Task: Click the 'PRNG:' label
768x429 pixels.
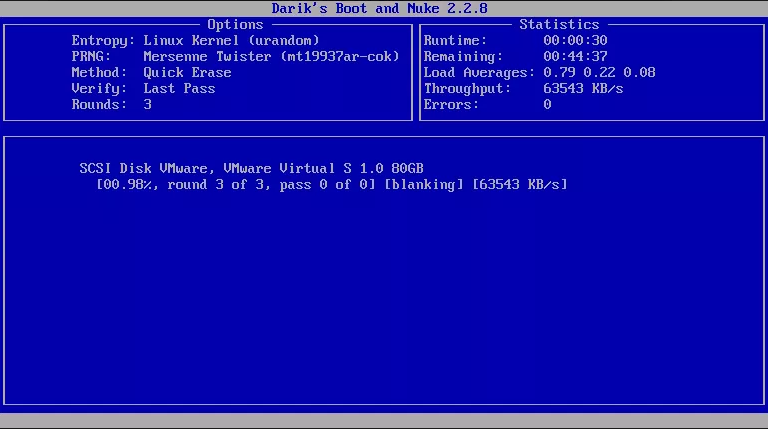Action: (91, 57)
